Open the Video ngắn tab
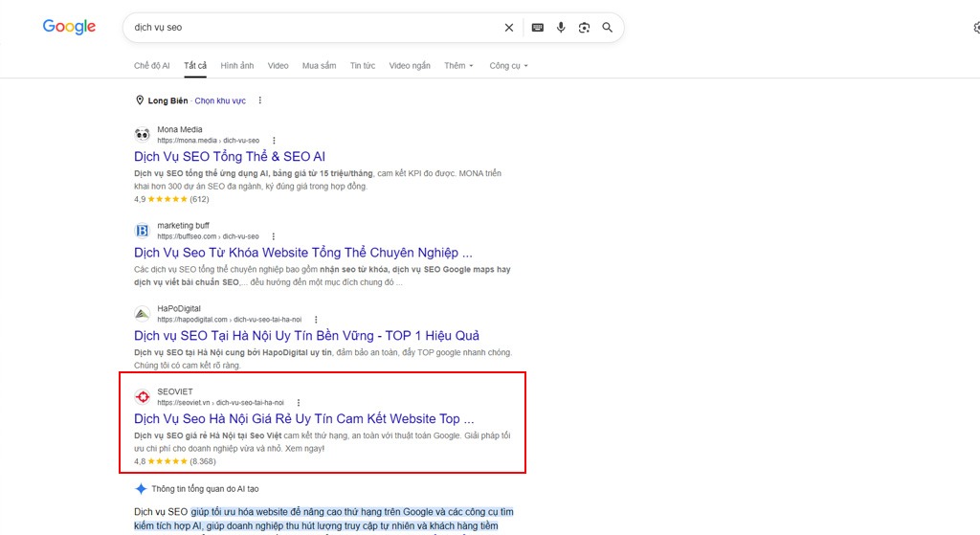The width and height of the screenshot is (980, 535). pyautogui.click(x=410, y=66)
